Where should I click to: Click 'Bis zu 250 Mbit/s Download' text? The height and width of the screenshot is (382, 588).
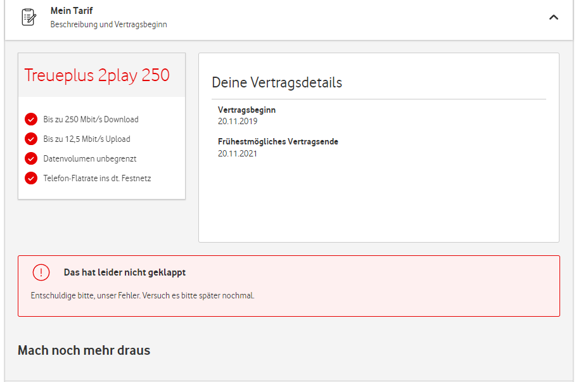[91, 119]
